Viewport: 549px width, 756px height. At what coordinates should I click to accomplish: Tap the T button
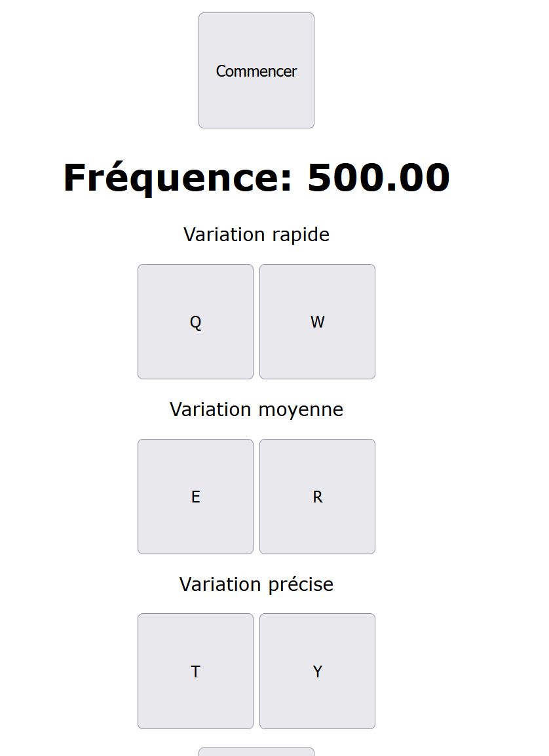195,671
